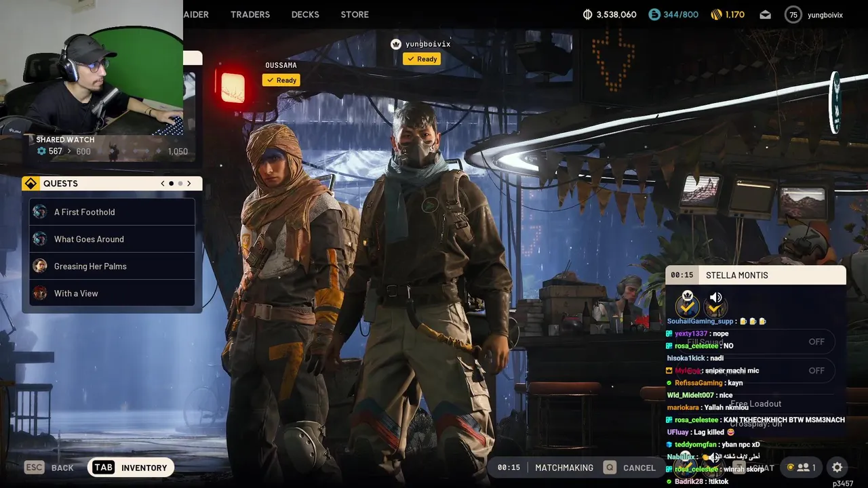This screenshot has height=488, width=868.
Task: Open the What Goes Around quest
Action: coord(112,239)
